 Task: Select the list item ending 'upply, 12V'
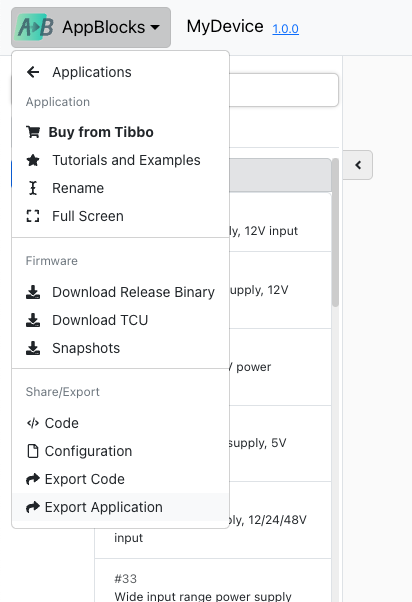[x=280, y=290]
